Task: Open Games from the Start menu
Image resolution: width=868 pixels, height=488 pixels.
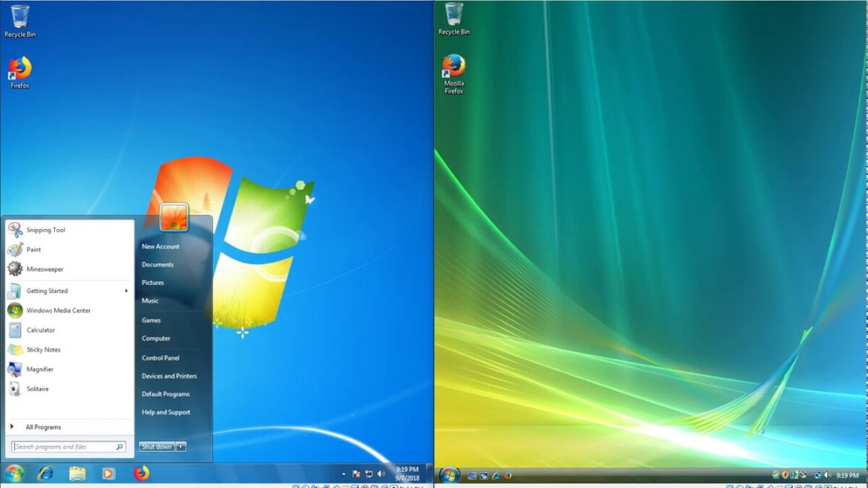Action: click(x=151, y=320)
